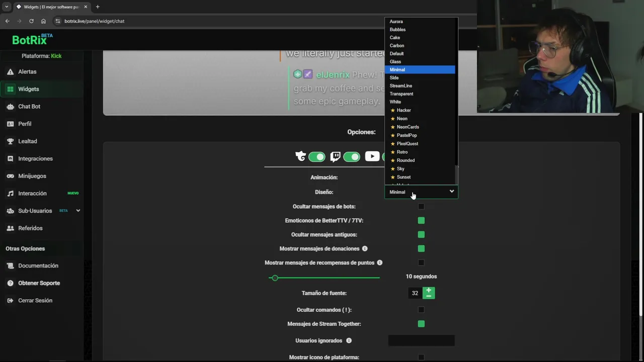This screenshot has height=362, width=644.
Task: Open Lealtad trophy icon
Action: point(10,141)
